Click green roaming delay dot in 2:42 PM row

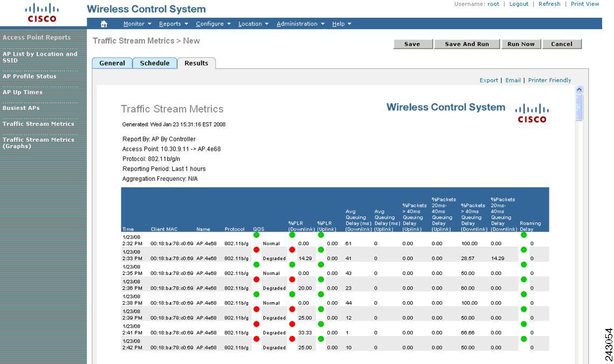[524, 339]
